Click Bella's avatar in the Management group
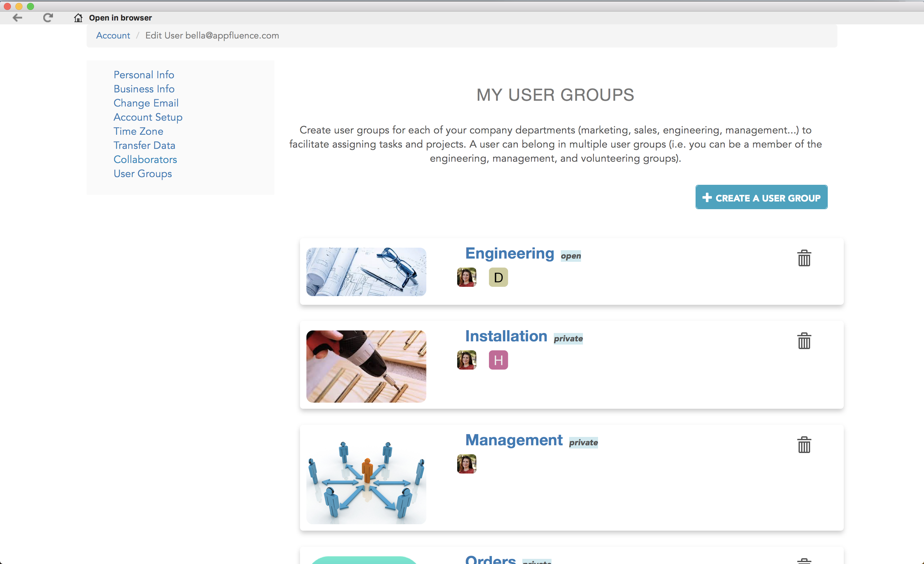924x564 pixels. [x=466, y=464]
